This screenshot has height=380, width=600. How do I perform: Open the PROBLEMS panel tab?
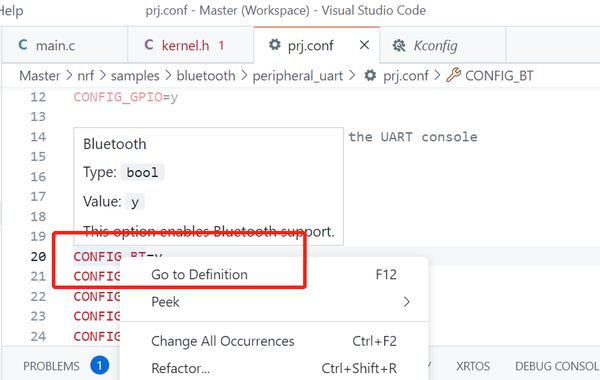(x=51, y=366)
